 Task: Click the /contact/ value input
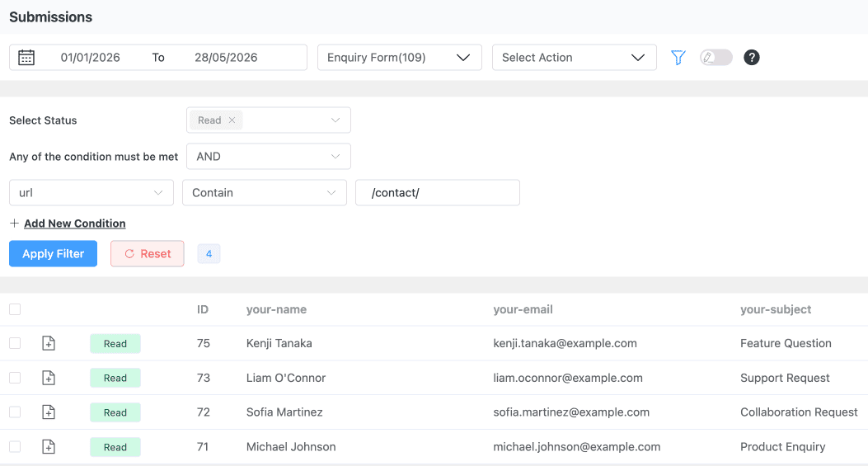[438, 193]
